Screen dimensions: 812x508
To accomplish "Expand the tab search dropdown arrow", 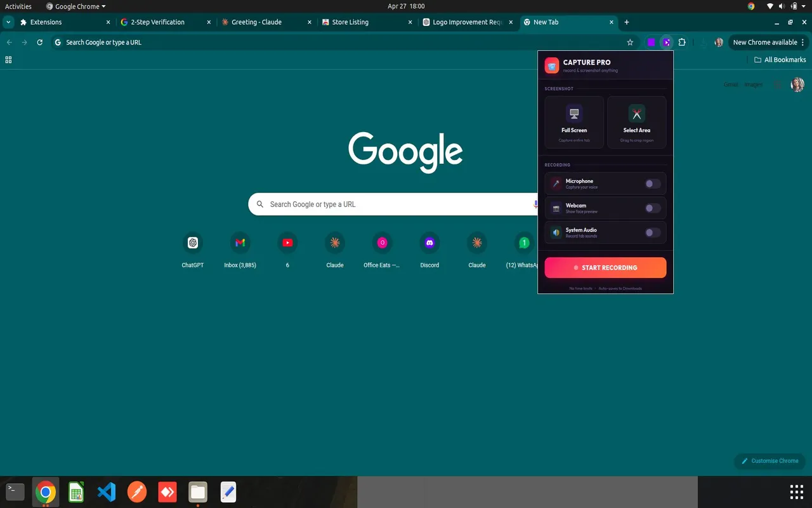I will [x=8, y=22].
